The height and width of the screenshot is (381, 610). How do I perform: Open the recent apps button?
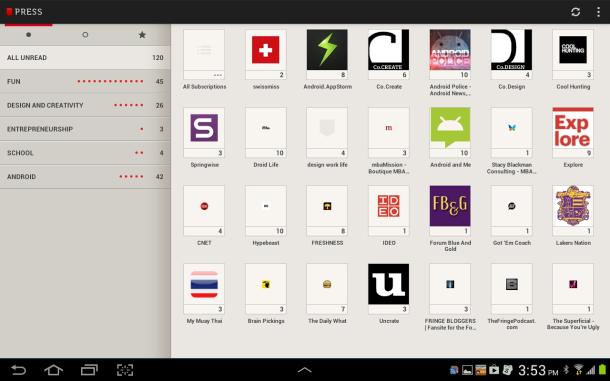click(89, 370)
